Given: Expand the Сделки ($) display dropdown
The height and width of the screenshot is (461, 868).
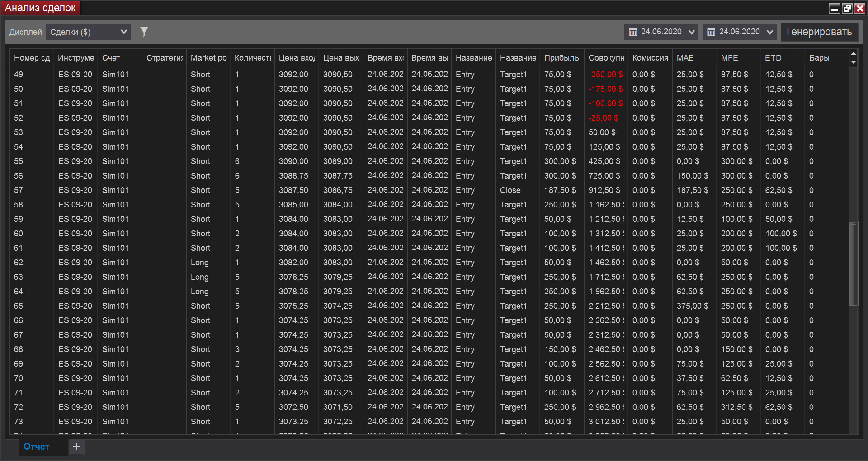Looking at the screenshot, I should (89, 32).
